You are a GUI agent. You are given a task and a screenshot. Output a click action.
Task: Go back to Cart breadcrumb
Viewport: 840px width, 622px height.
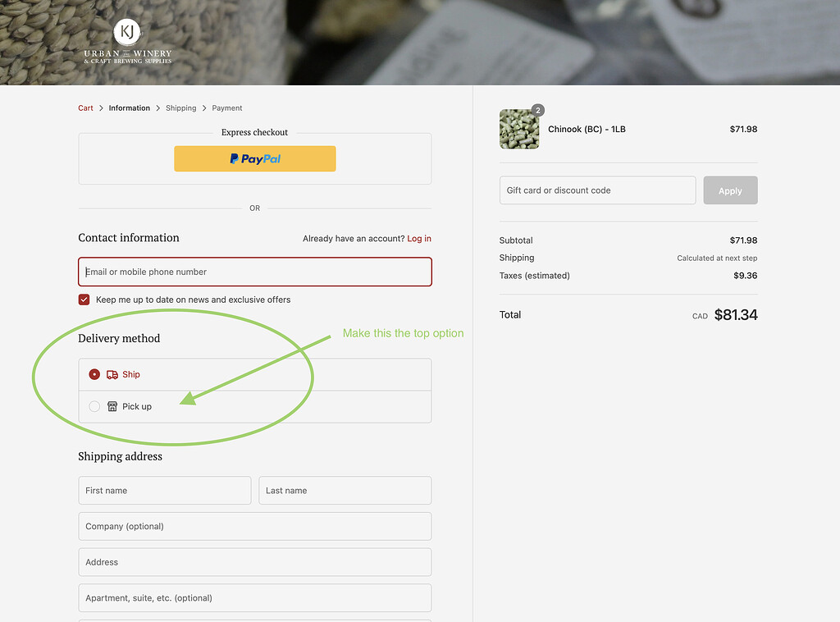click(x=85, y=108)
